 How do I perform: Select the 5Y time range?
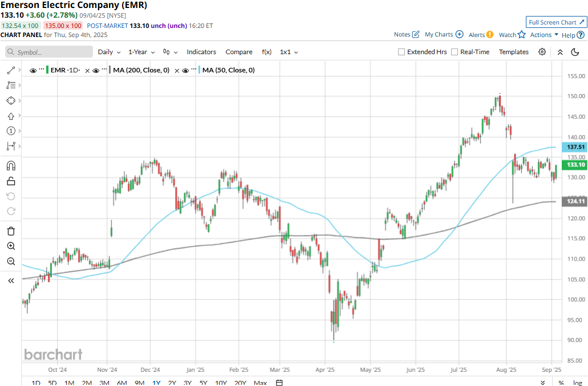click(x=203, y=383)
